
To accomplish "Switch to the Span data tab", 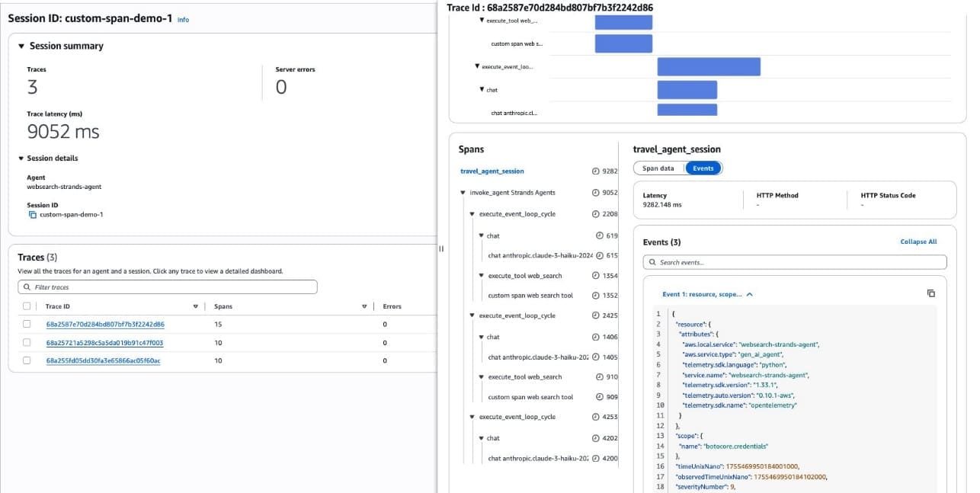I will coord(658,168).
